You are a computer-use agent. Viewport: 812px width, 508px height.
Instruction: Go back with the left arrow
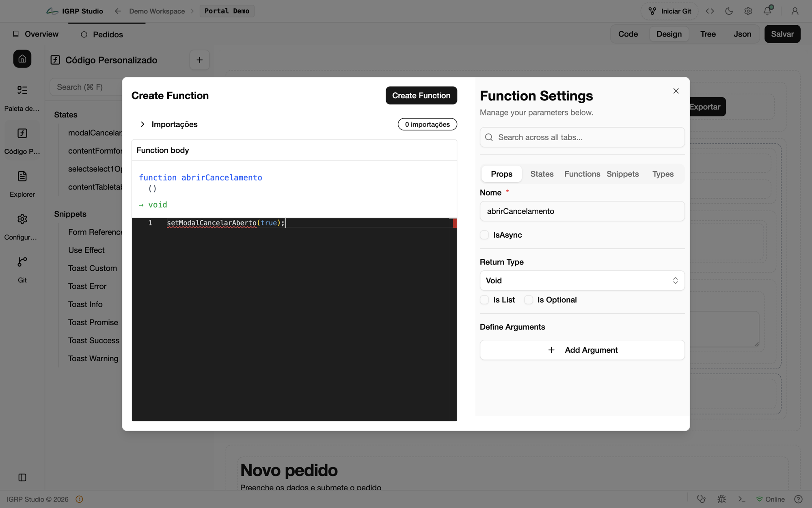click(x=118, y=11)
